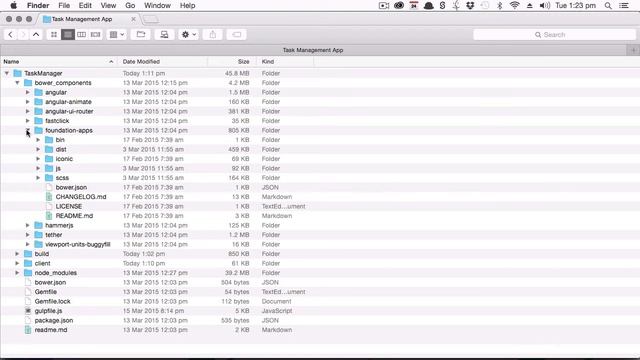Click the Share toolbar button

click(213, 35)
